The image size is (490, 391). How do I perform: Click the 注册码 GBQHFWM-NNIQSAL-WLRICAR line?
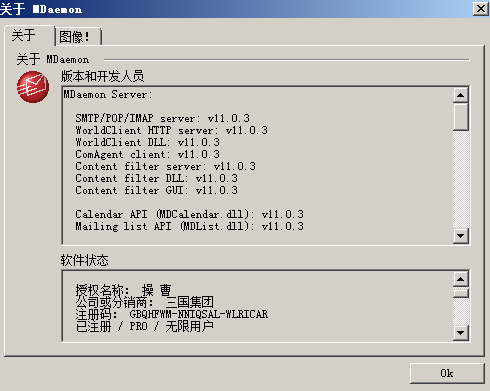point(171,314)
